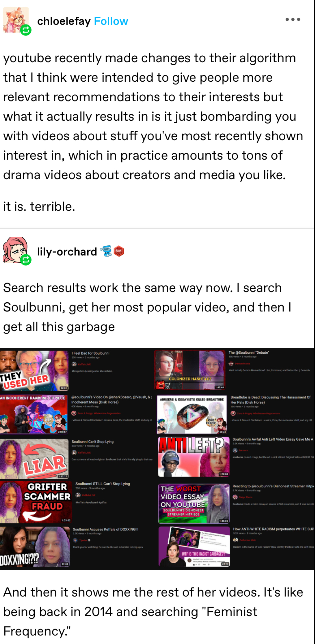315x644 pixels.
Task: Click the 'Anti Left?' video thumbnail
Action: click(x=194, y=457)
